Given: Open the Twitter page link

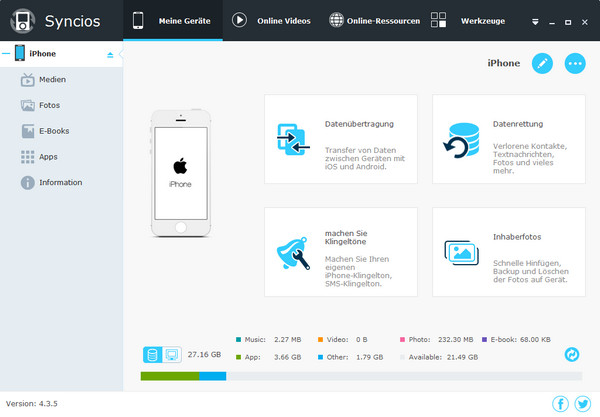Looking at the screenshot, I should click(x=583, y=404).
